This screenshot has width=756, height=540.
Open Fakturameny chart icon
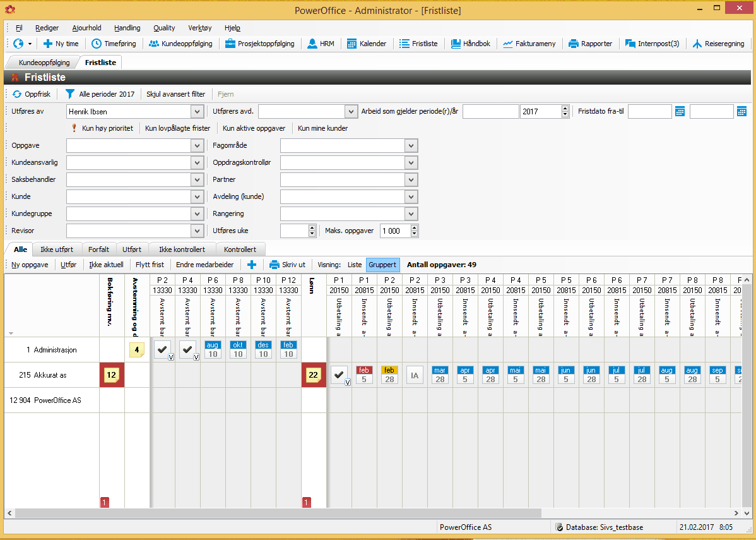pyautogui.click(x=508, y=44)
